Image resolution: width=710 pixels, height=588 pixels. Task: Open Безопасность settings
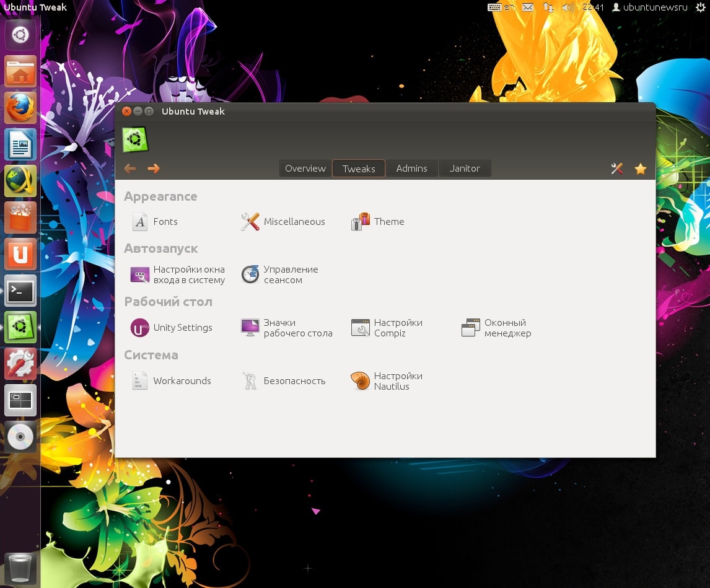pyautogui.click(x=284, y=380)
